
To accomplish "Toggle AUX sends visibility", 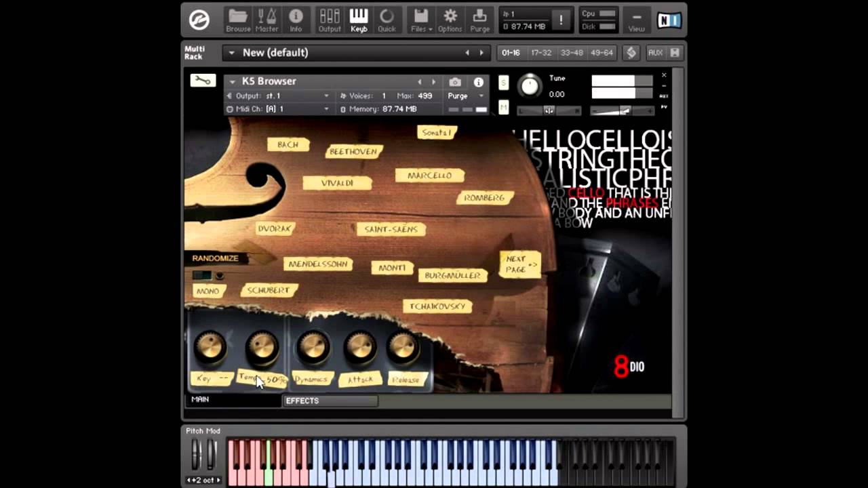I will (655, 53).
